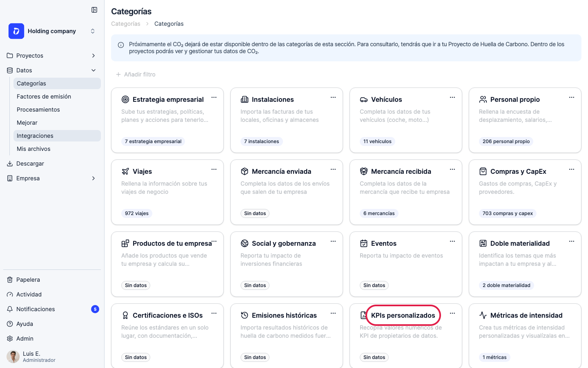Click the Social y gobernanza globe icon

point(245,243)
